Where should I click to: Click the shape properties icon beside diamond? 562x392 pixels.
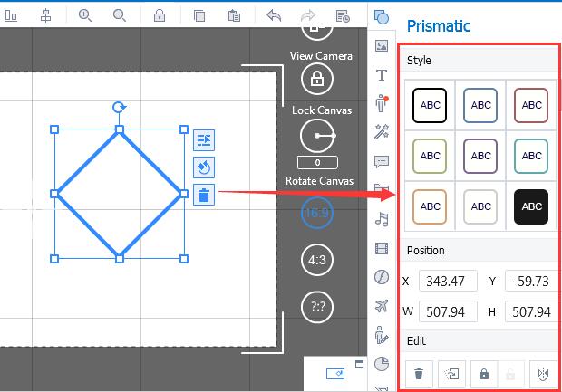(204, 140)
